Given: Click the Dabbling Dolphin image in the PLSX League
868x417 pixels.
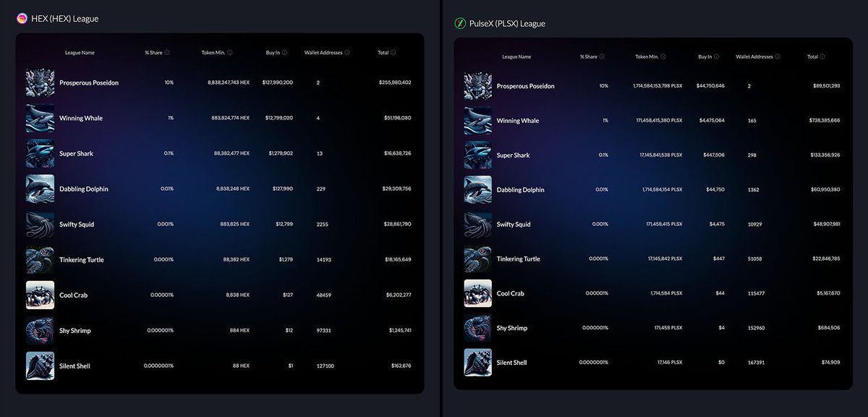Looking at the screenshot, I should (478, 190).
